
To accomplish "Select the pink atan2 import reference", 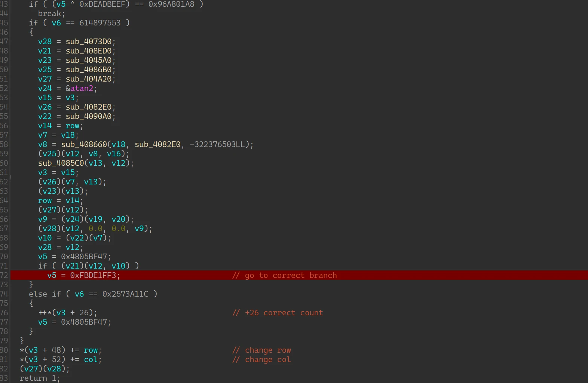I will click(82, 88).
